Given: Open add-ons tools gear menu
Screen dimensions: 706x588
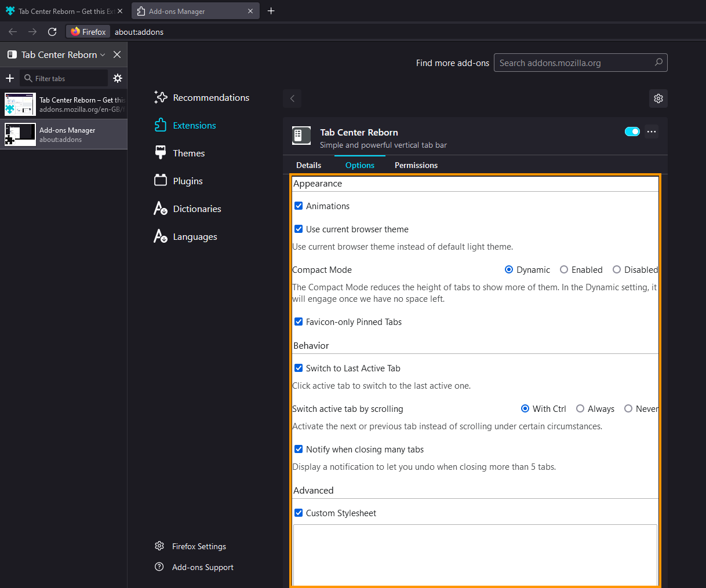Looking at the screenshot, I should tap(658, 98).
